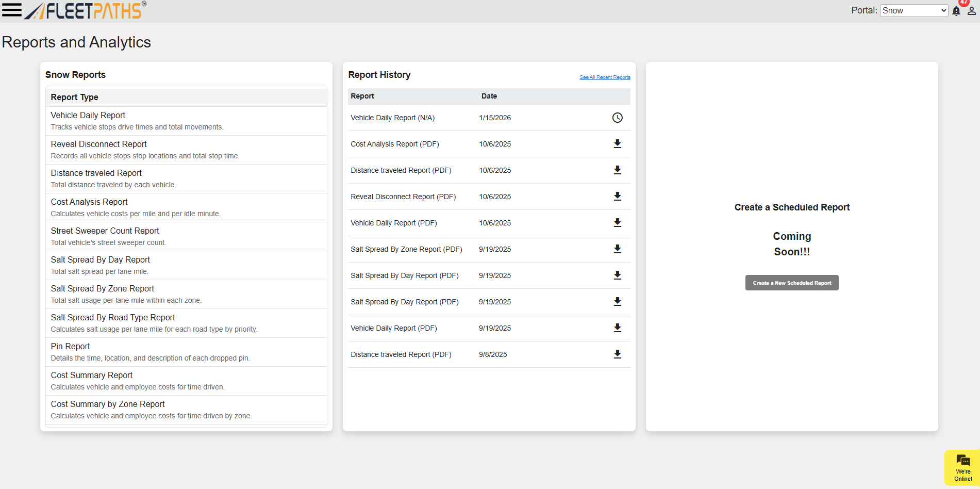Download the 9/8/2025 Distance traveled Report
Image resolution: width=980 pixels, height=489 pixels.
click(x=617, y=354)
